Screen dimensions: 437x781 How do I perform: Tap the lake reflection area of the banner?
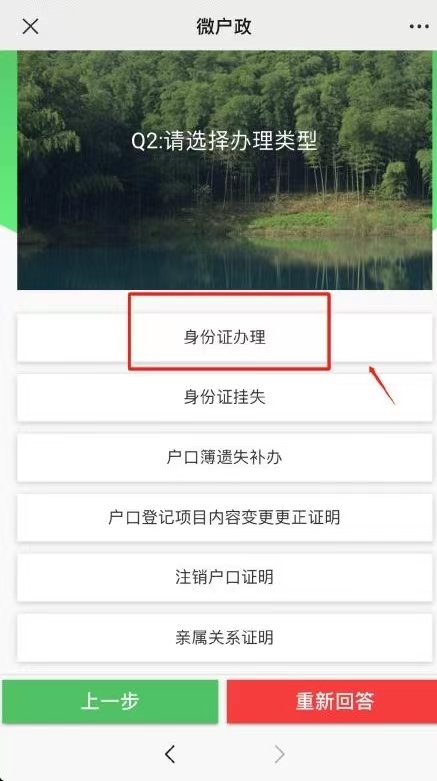tap(224, 264)
